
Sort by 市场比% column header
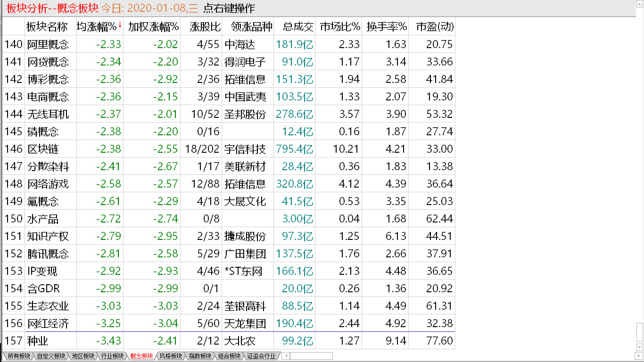(x=339, y=26)
